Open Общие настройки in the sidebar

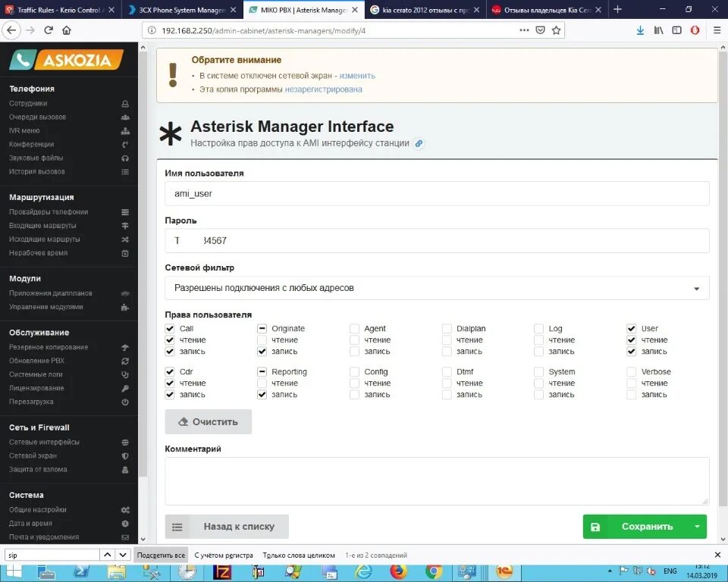coord(38,509)
